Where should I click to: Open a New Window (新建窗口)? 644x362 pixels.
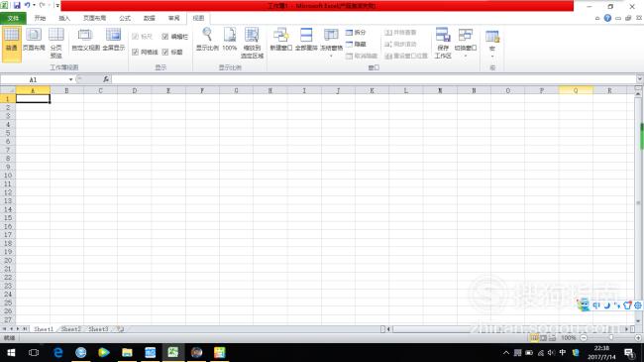[281, 40]
